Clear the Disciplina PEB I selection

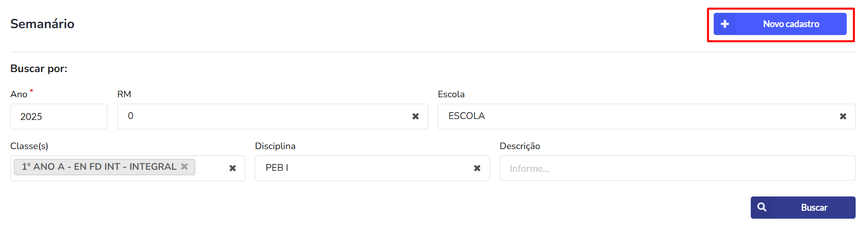(477, 168)
